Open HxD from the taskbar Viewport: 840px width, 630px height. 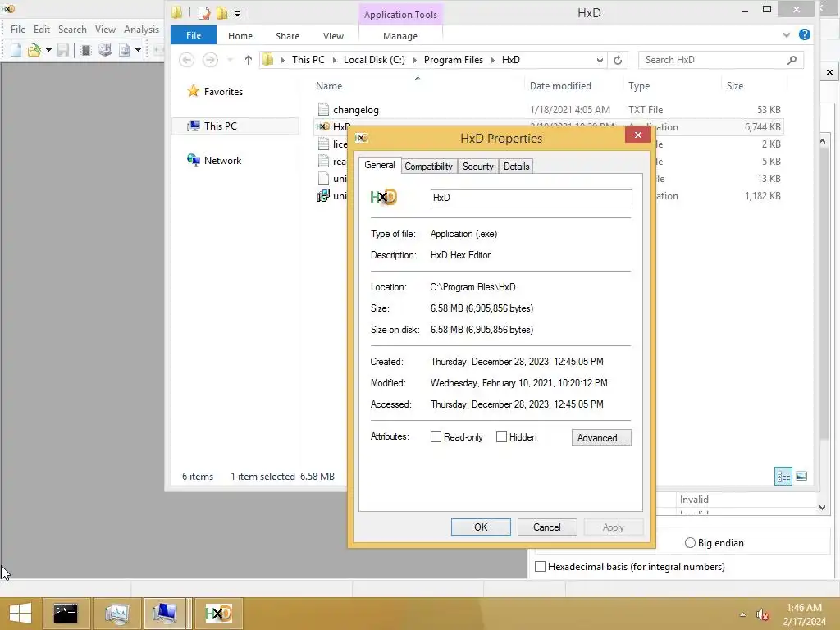click(x=218, y=614)
